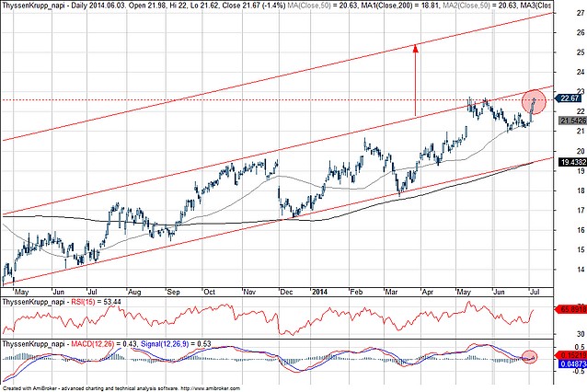The height and width of the screenshot is (392, 587).
Task: Click the 0.15219 red MACD value tag
Action: (573, 355)
